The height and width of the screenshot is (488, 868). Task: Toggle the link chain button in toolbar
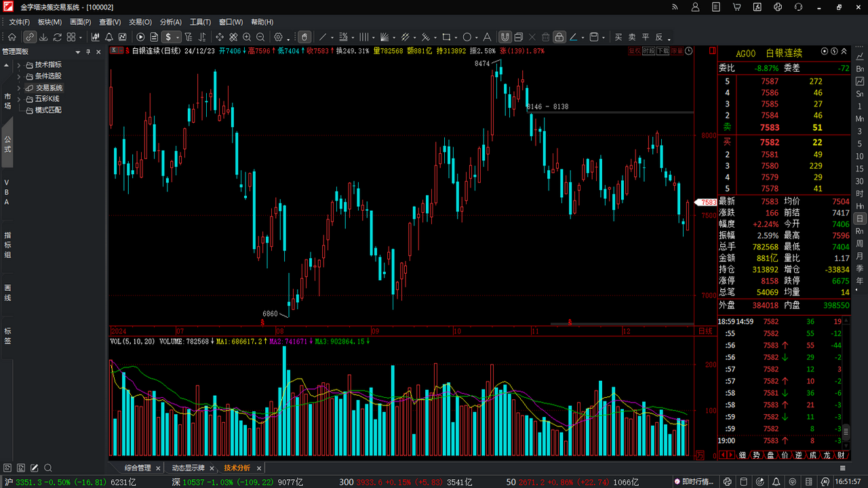pos(31,37)
